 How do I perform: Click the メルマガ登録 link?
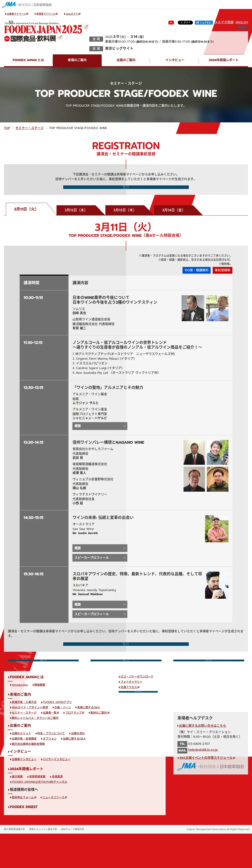[224, 23]
